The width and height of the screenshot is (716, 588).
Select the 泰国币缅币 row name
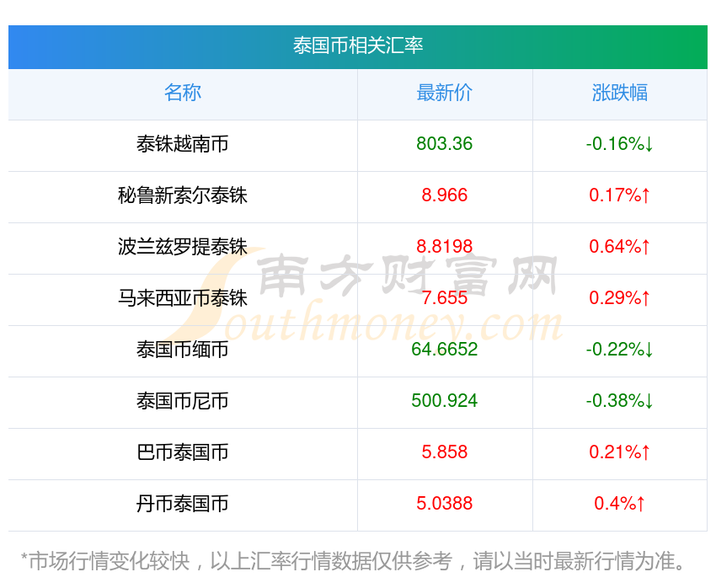(x=183, y=350)
